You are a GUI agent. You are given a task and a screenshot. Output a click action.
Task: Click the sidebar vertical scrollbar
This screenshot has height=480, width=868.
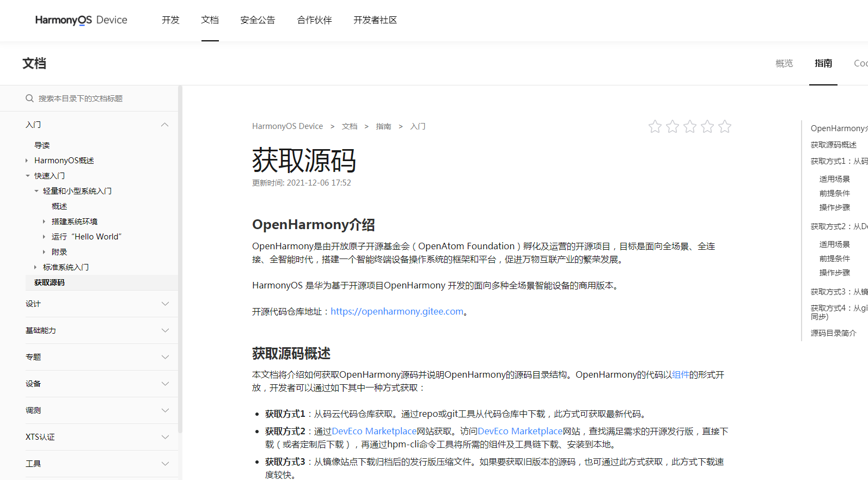tap(180, 259)
